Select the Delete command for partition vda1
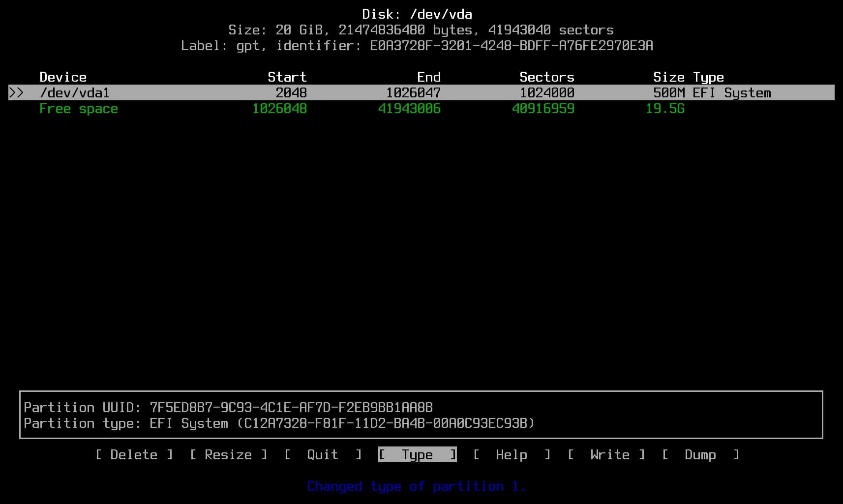Screen dimensions: 843x504 [134, 454]
